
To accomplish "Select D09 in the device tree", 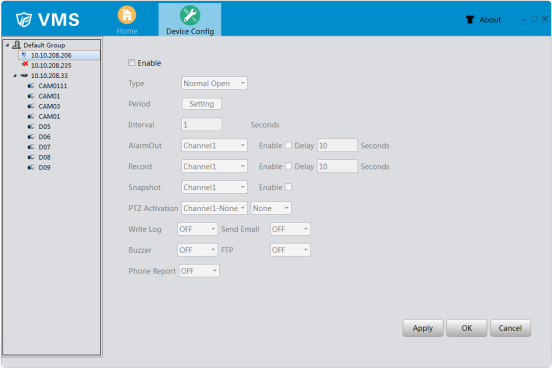I will [44, 168].
